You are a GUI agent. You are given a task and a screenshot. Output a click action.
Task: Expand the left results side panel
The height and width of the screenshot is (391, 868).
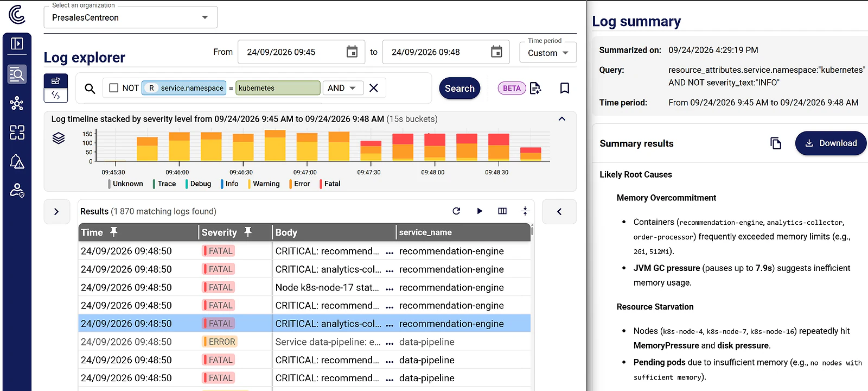click(56, 212)
